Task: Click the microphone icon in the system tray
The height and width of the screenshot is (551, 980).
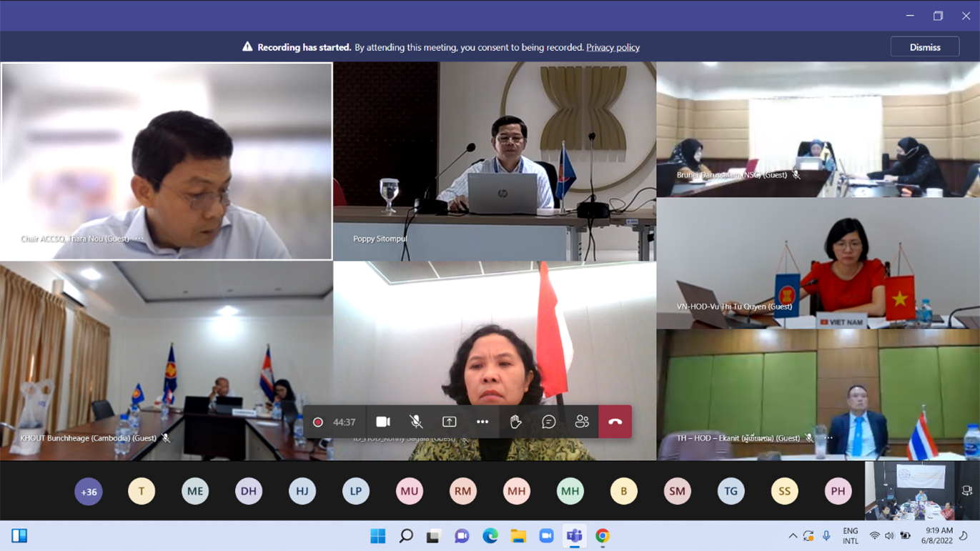Action: pos(826,536)
